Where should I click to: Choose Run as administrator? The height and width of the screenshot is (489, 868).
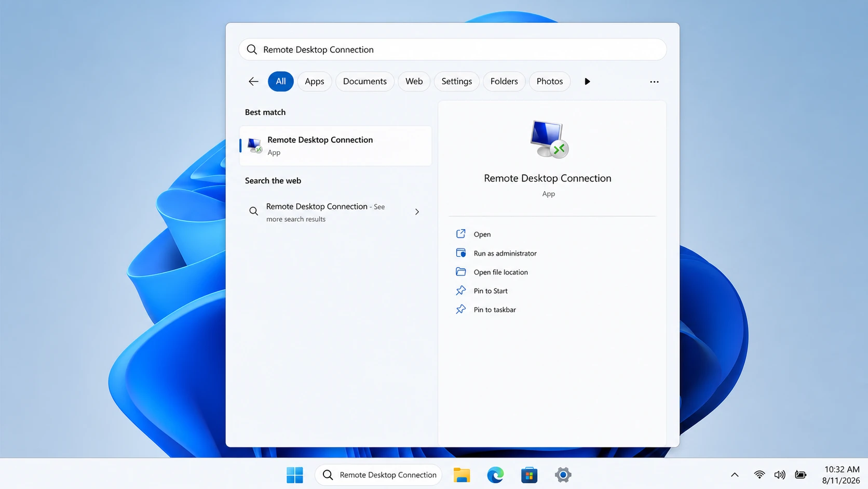(x=505, y=253)
